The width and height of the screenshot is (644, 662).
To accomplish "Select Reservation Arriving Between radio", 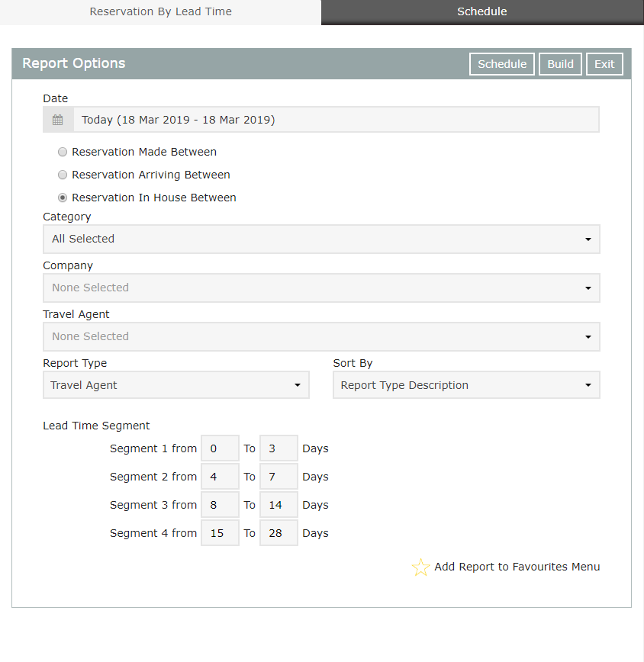I will 63,175.
